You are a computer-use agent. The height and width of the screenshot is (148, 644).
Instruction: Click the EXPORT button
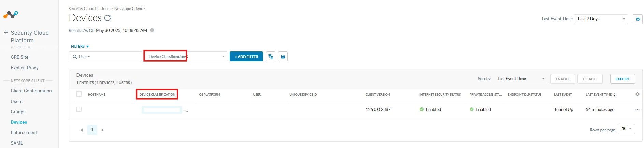[x=622, y=79]
